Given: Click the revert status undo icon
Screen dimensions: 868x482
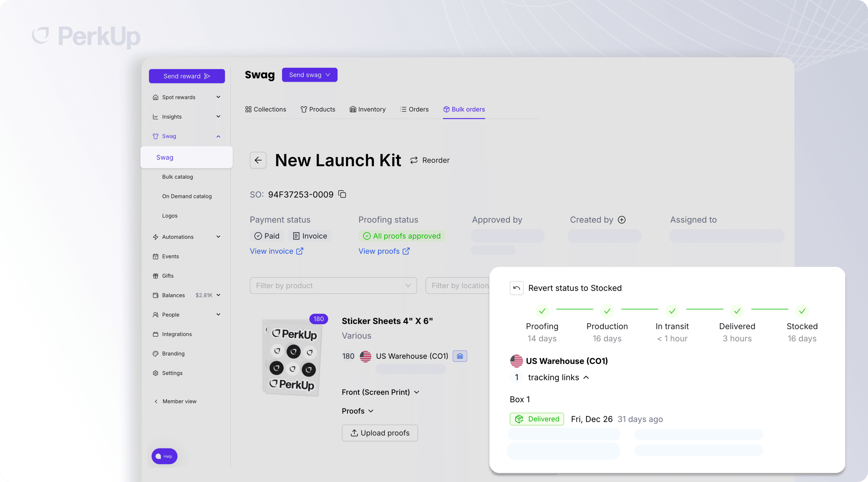Looking at the screenshot, I should (x=516, y=288).
